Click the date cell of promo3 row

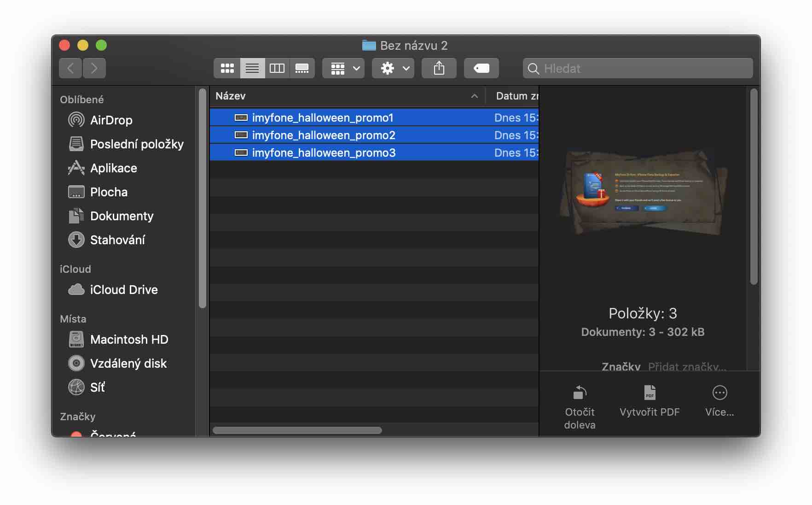(516, 153)
